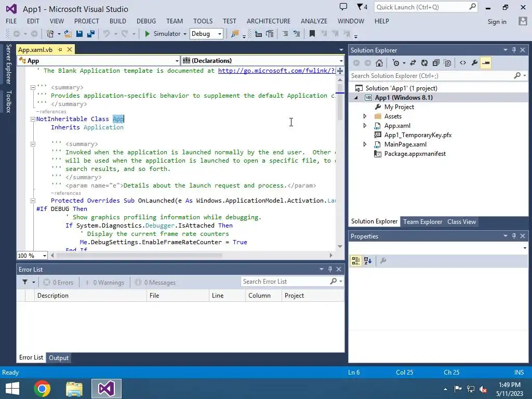The width and height of the screenshot is (532, 399).
Task: Click the Comment out selected lines icon
Action: pos(285,34)
